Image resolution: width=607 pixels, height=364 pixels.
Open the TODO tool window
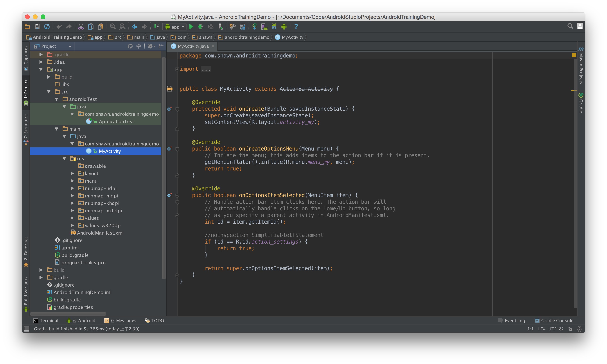pyautogui.click(x=154, y=321)
